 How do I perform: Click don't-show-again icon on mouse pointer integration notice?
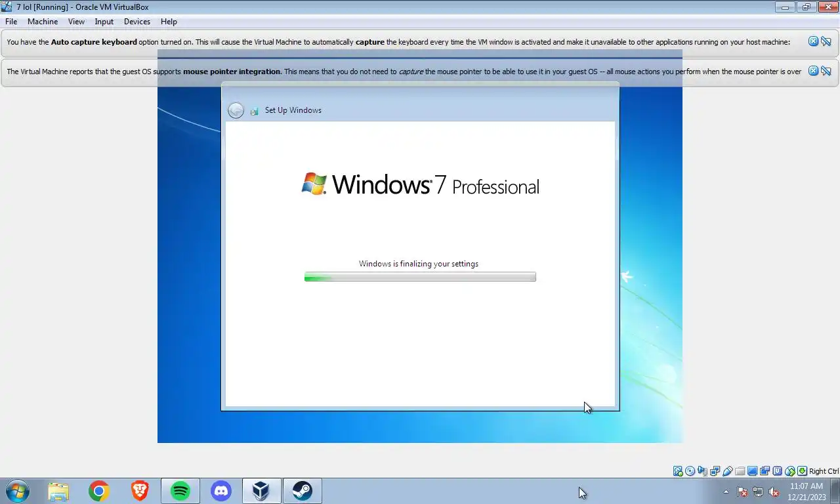[826, 71]
